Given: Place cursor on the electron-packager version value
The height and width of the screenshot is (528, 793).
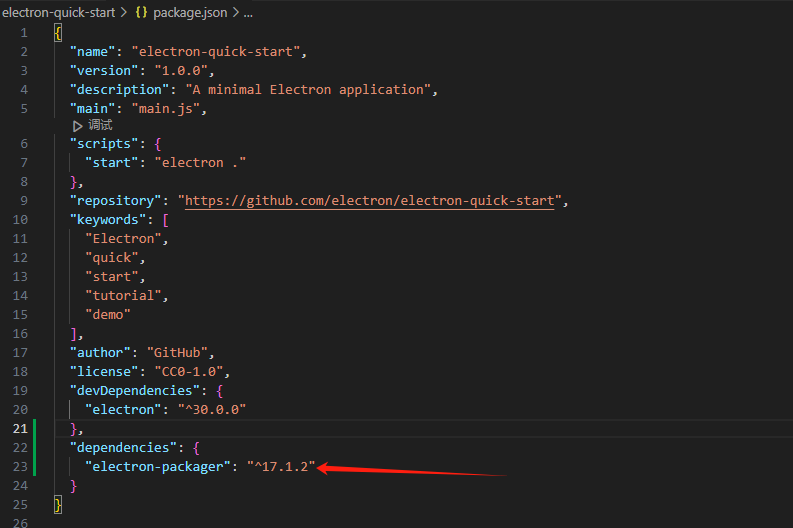Looking at the screenshot, I should [x=281, y=467].
